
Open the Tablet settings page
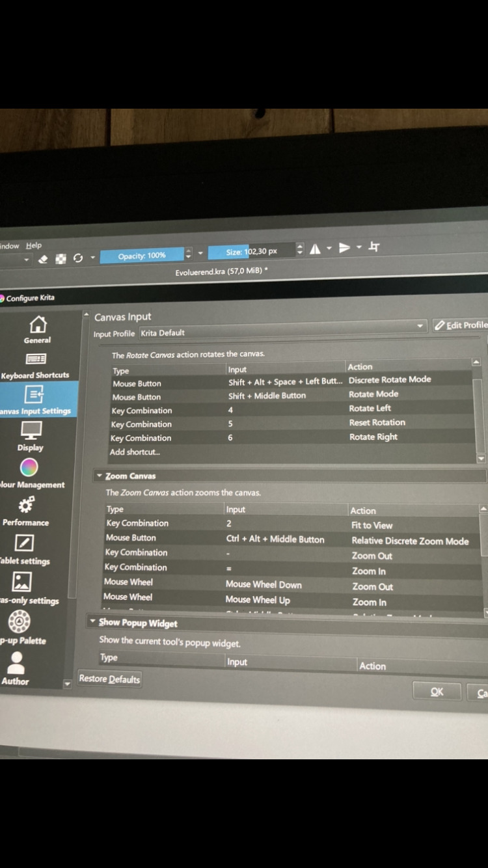pyautogui.click(x=25, y=549)
